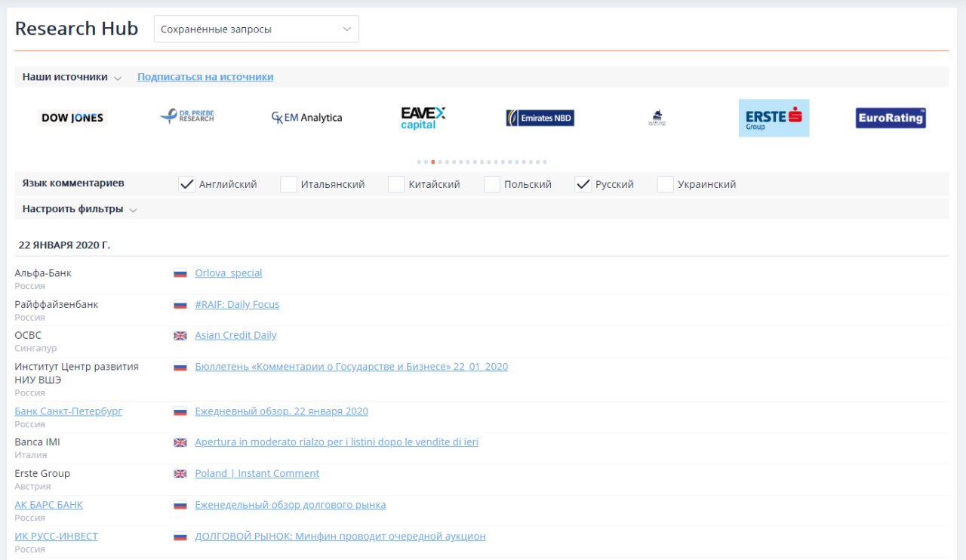The image size is (966, 560).
Task: Open the Orlova_special report
Action: point(229,273)
